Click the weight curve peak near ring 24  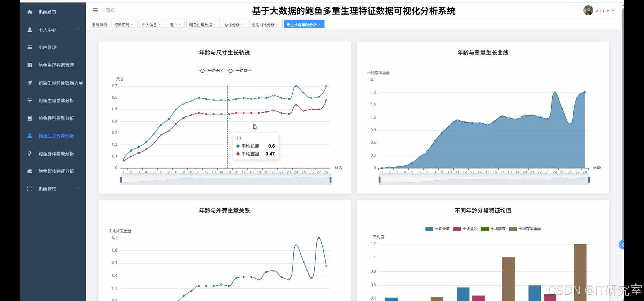tap(555, 92)
